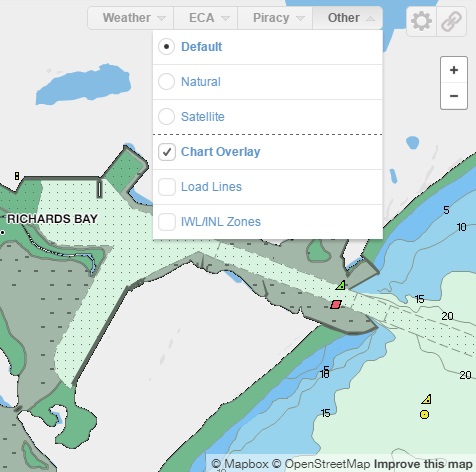Zoom out with the minus button
This screenshot has height=472, width=476.
pos(454,96)
